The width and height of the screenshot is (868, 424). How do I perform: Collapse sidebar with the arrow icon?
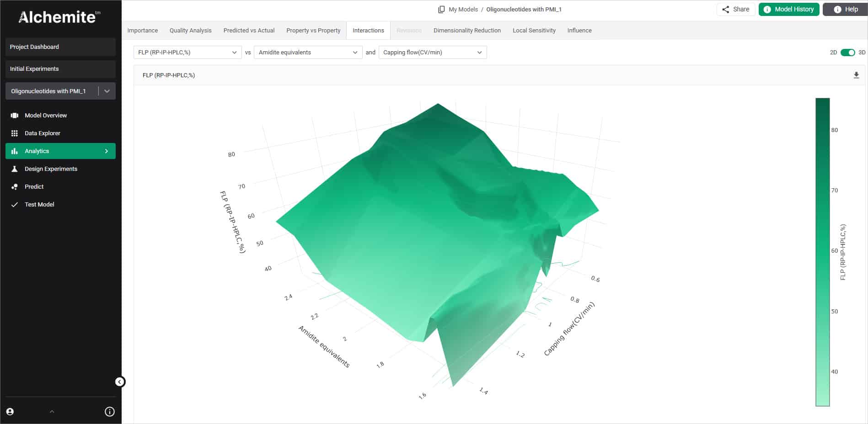(x=120, y=382)
